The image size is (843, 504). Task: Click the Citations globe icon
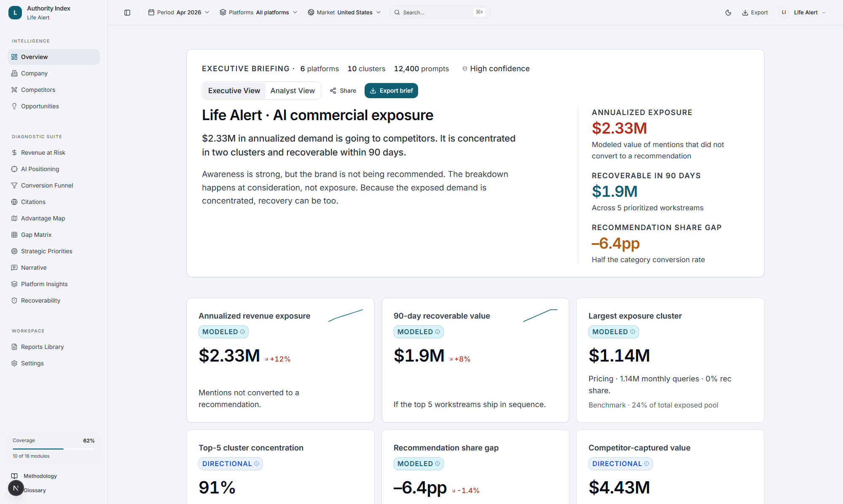point(14,202)
